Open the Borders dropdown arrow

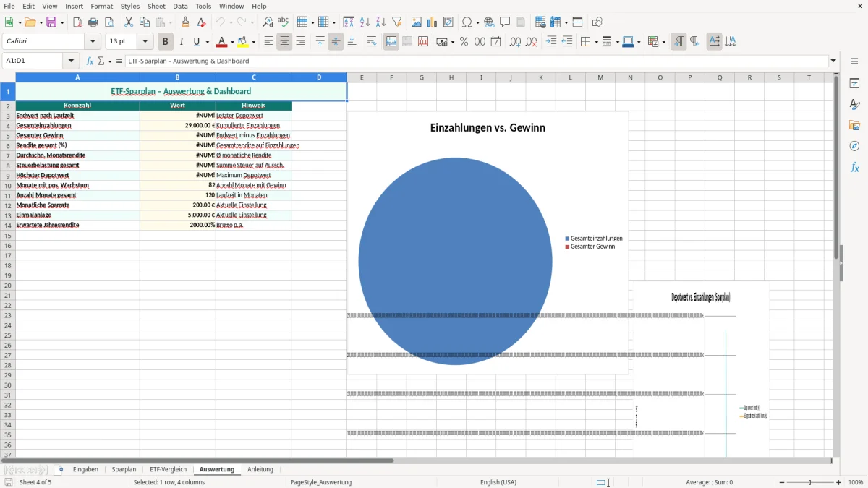(595, 42)
